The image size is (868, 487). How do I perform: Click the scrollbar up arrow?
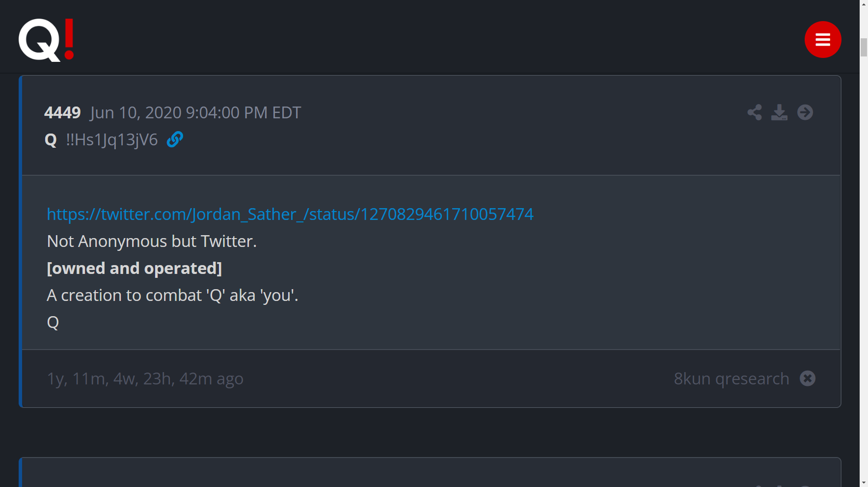point(864,3)
